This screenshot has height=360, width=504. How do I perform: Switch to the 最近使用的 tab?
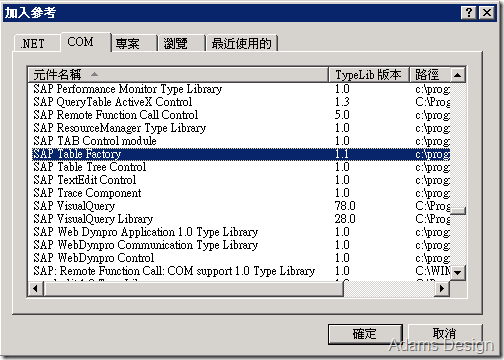[242, 43]
